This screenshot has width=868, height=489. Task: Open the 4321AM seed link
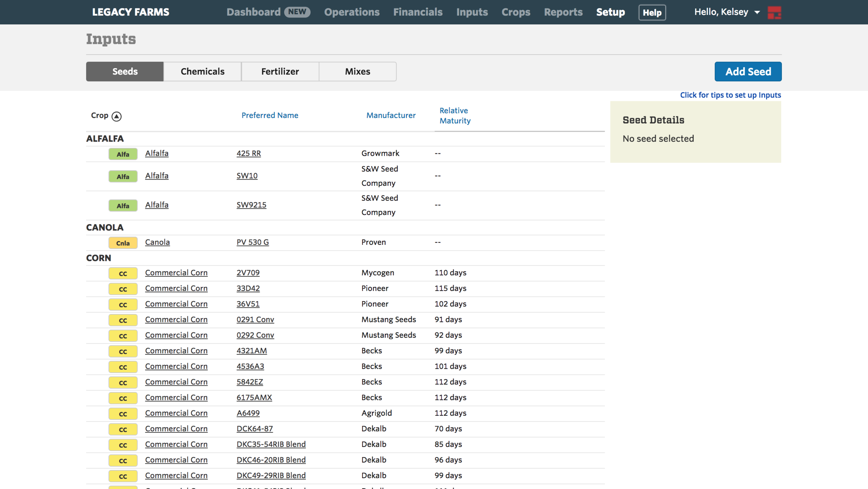coord(252,351)
